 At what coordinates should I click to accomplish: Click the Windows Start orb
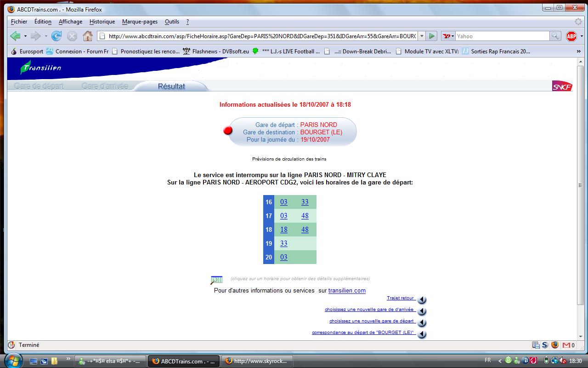coord(13,360)
